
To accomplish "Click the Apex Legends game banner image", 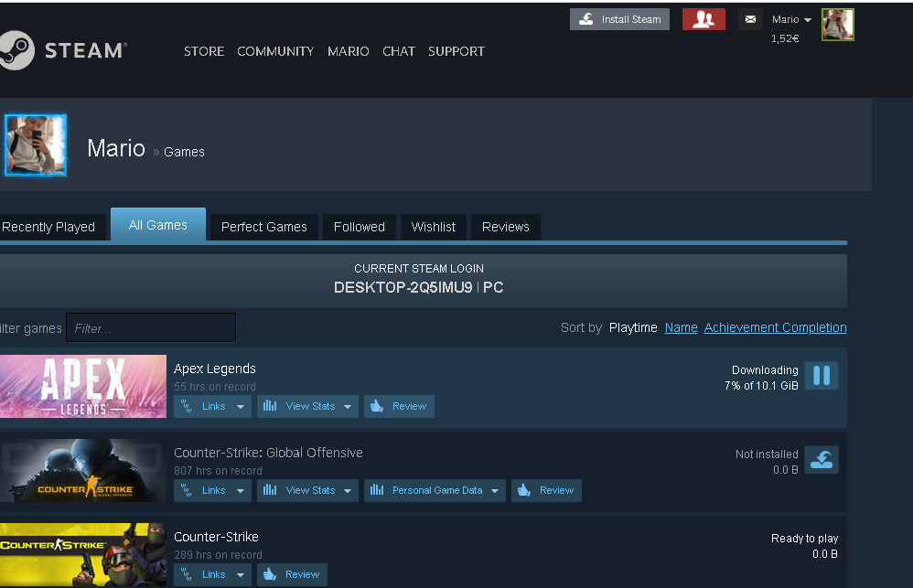I will coord(83,386).
